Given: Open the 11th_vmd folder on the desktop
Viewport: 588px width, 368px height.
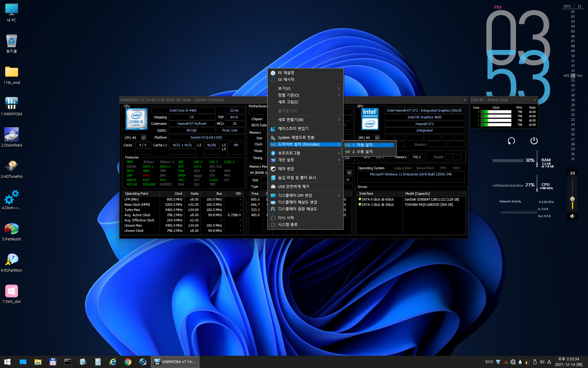Looking at the screenshot, I should [12, 75].
